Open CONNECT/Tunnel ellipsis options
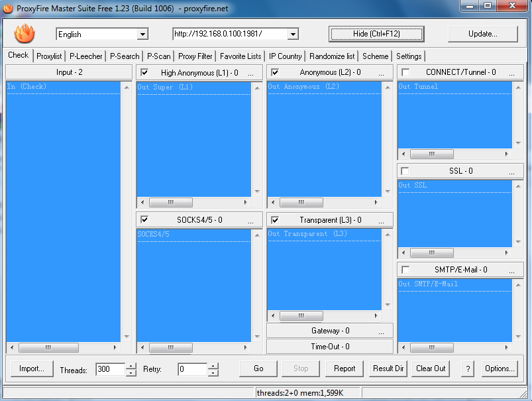 [x=511, y=73]
